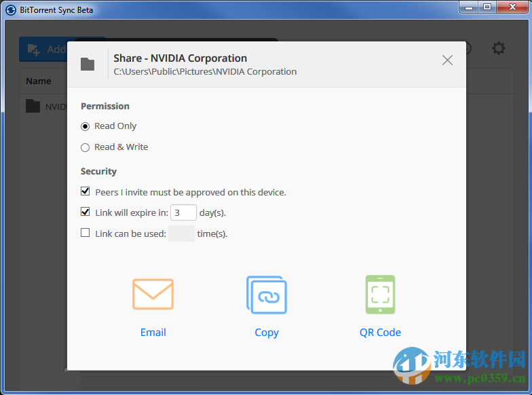This screenshot has height=395, width=532.
Task: Select NVIDIA folder icon in background list
Action: pos(33,106)
